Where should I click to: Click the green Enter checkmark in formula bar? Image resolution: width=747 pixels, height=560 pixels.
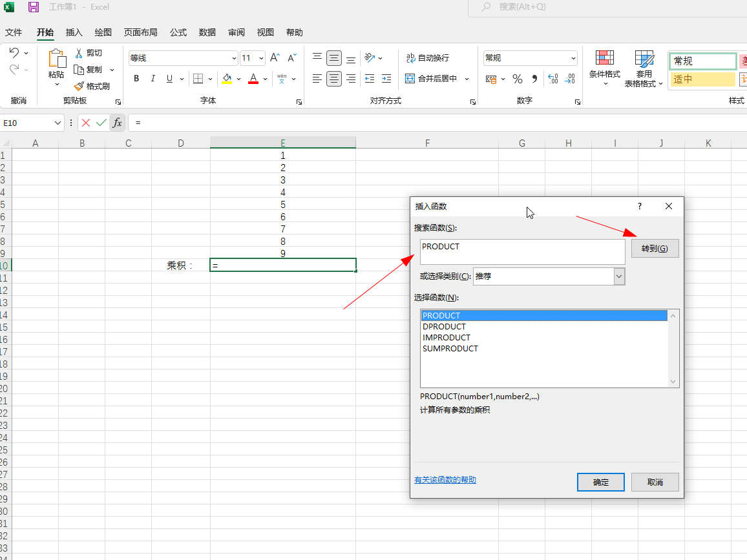tap(101, 123)
